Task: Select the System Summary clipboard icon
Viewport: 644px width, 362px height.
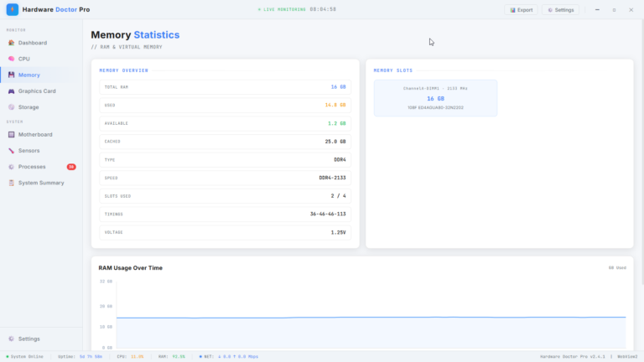Action: coord(11,183)
